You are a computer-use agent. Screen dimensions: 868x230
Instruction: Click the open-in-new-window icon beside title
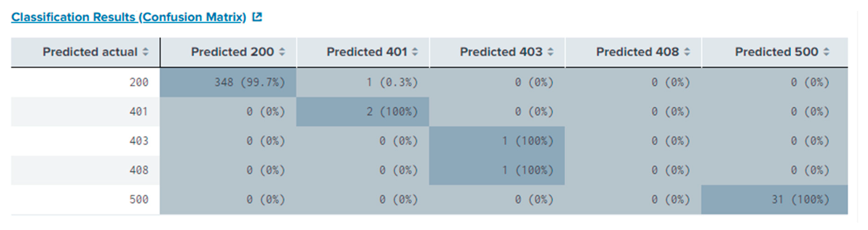pos(257,17)
